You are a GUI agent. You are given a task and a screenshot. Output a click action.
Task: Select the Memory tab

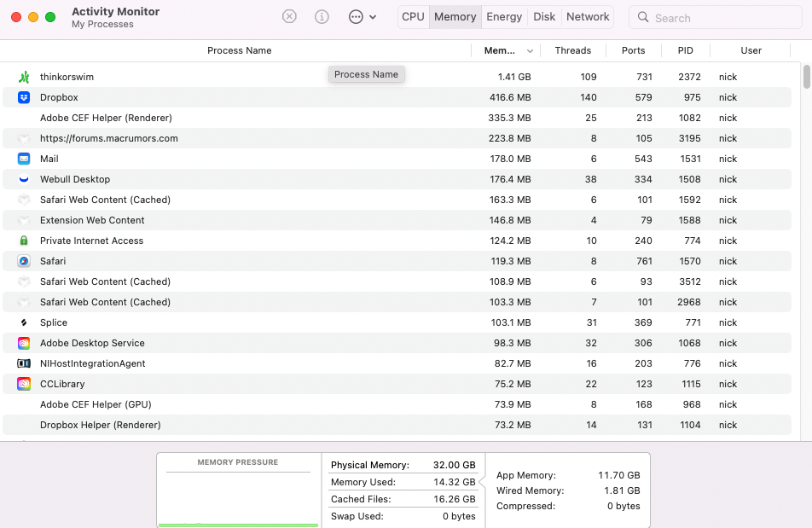pos(455,16)
